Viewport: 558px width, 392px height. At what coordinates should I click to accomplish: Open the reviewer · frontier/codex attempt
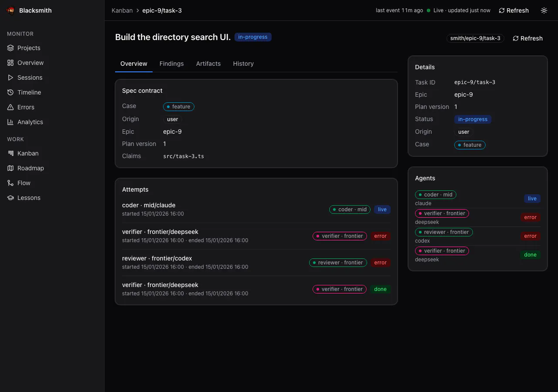pos(256,263)
